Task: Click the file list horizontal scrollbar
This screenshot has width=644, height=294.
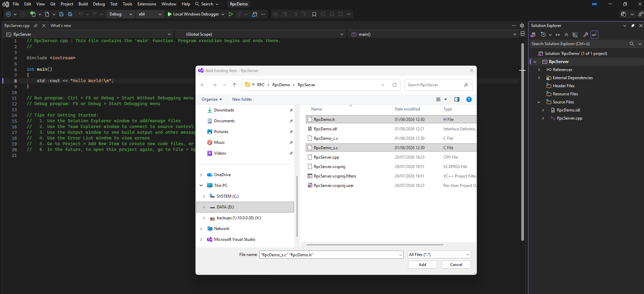Action: tap(375, 245)
